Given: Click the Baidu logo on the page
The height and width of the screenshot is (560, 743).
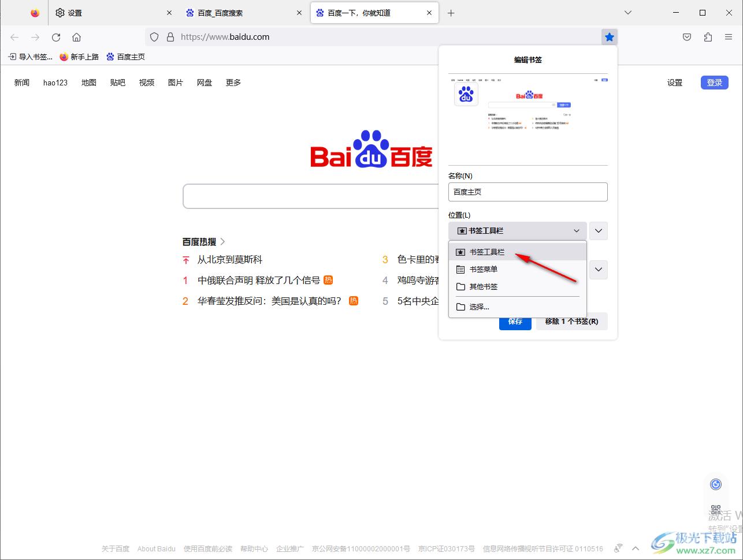Looking at the screenshot, I should [x=371, y=149].
